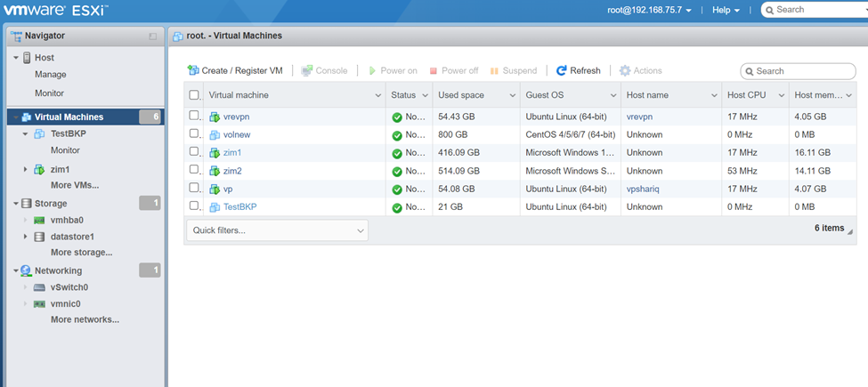The height and width of the screenshot is (387, 868).
Task: Click the Navigator panel collapse icon
Action: (x=153, y=36)
